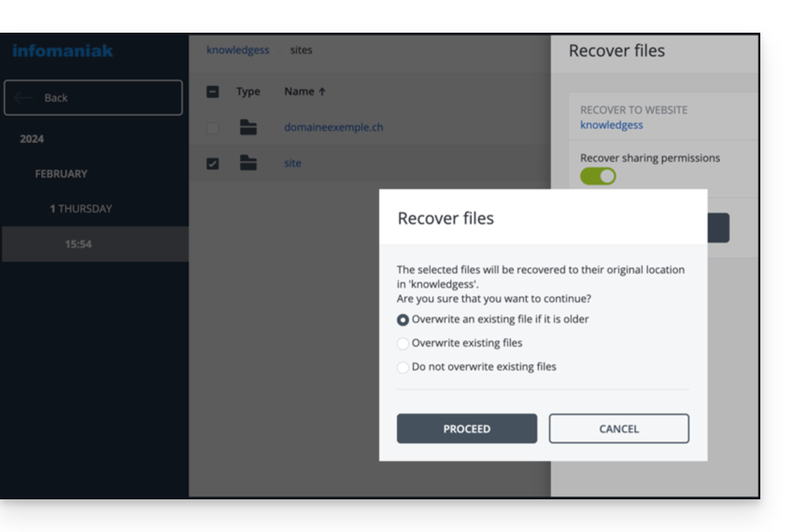
Task: Click the Back arrow button
Action: (x=93, y=98)
